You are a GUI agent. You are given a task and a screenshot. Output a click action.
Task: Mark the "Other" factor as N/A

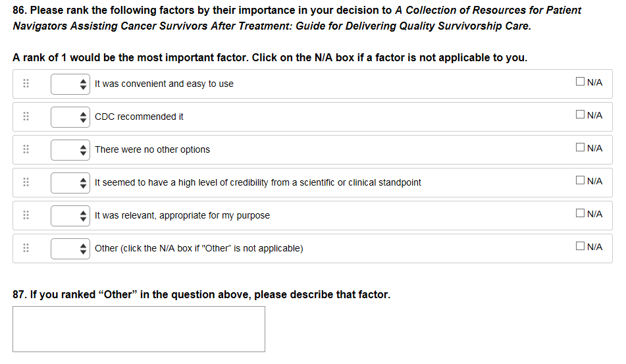580,247
